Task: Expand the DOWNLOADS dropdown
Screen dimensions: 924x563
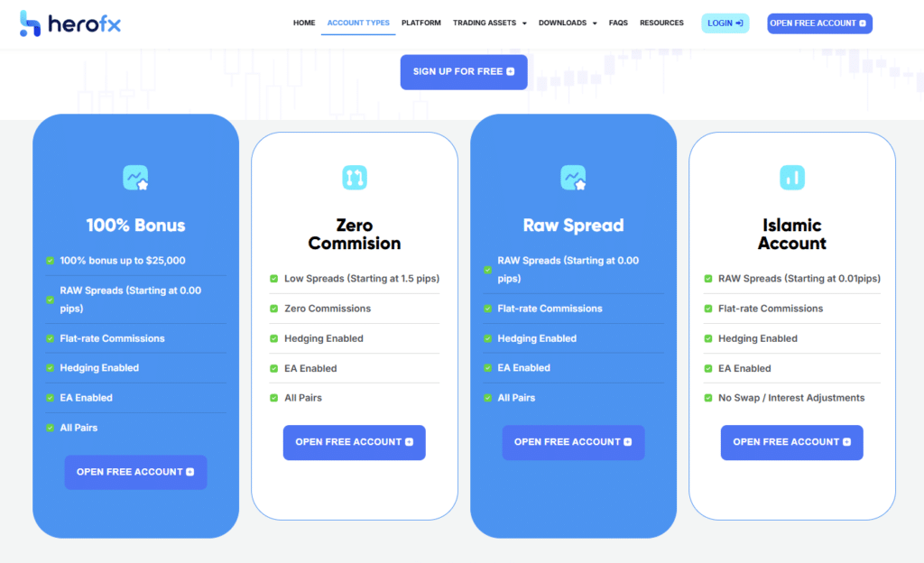Action: tap(563, 23)
